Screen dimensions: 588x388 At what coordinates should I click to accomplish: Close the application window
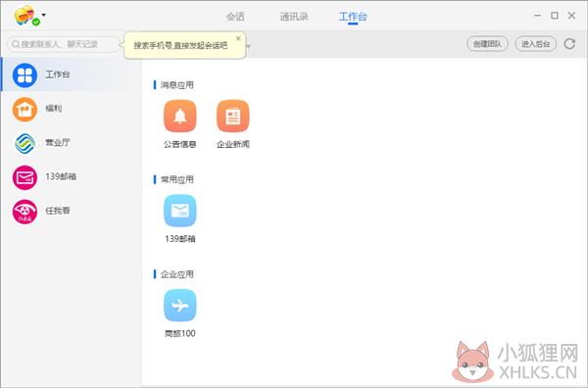(x=571, y=16)
